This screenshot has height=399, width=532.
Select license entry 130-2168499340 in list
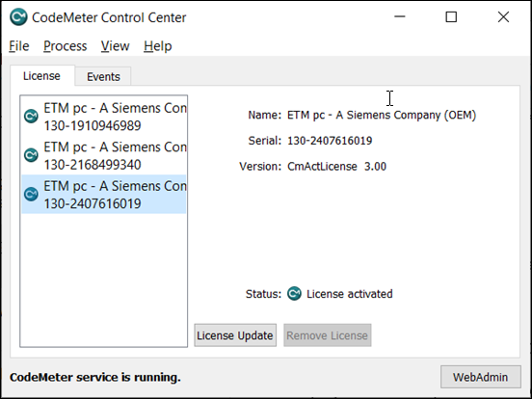click(x=104, y=155)
